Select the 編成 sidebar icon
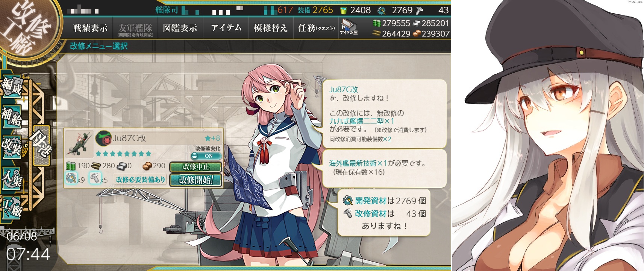 [12, 87]
